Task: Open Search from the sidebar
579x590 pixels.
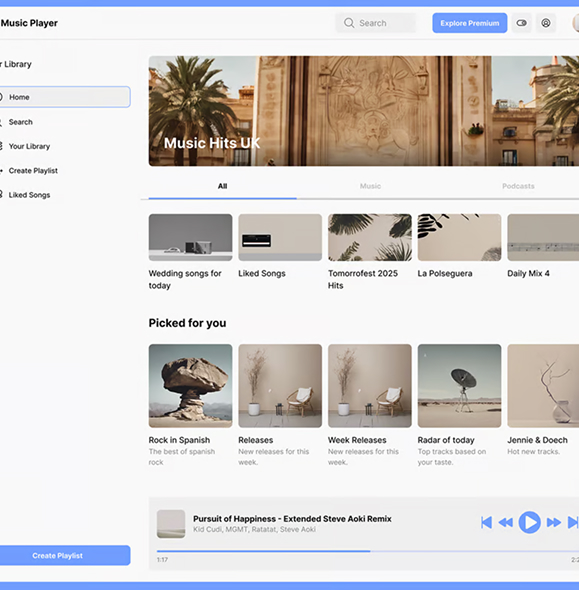Action: click(20, 122)
